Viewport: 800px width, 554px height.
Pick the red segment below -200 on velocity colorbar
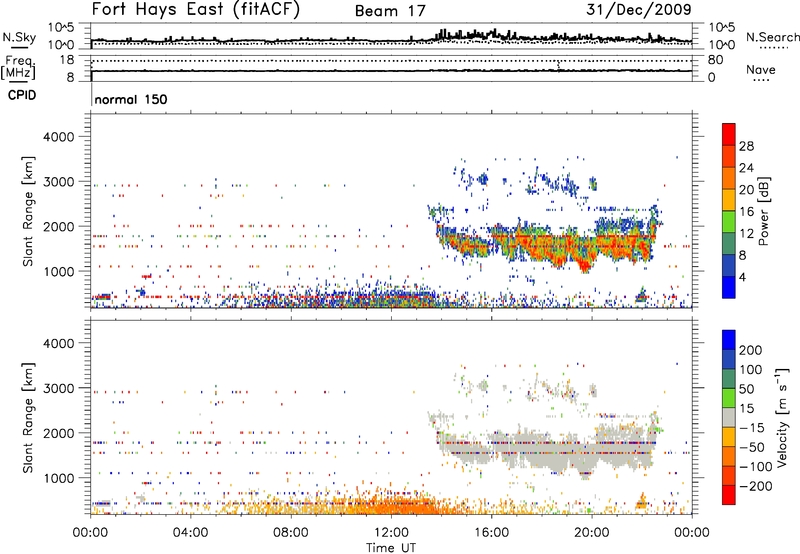click(729, 495)
